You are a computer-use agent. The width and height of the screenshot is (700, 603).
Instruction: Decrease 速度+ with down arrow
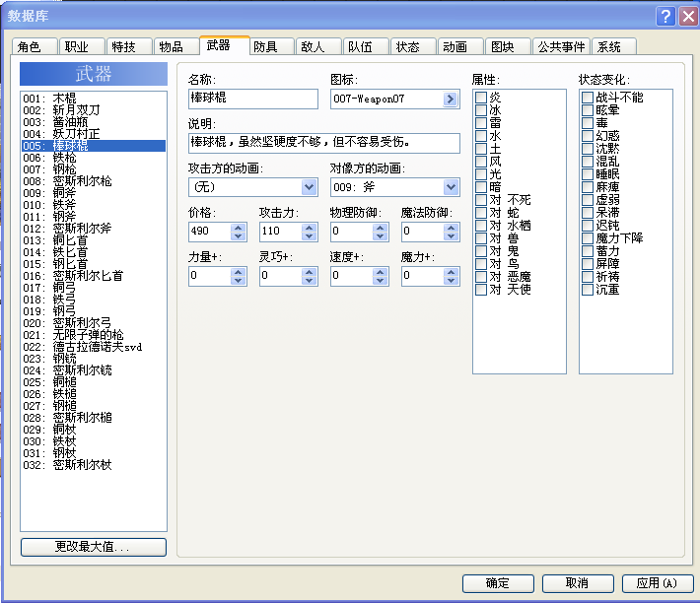click(x=380, y=281)
